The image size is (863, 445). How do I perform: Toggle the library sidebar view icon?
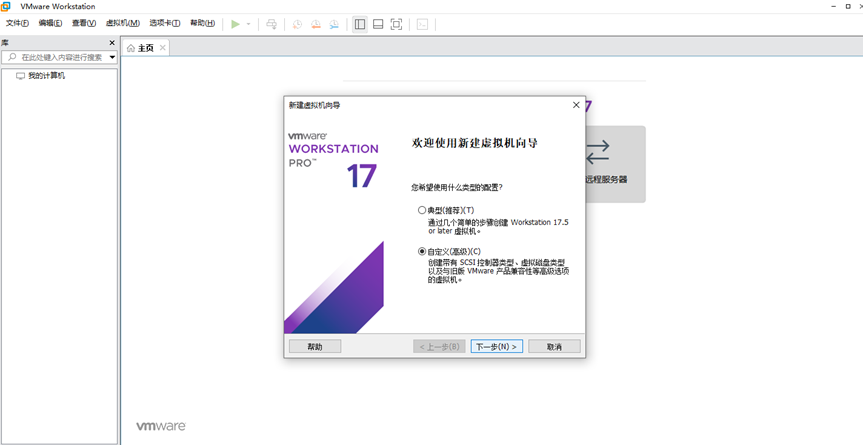click(360, 24)
